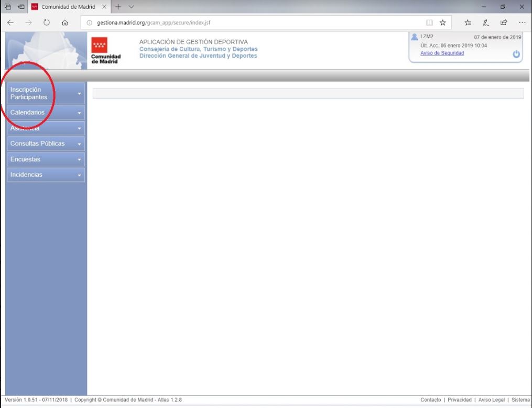Show tab previews chevron

(x=132, y=7)
